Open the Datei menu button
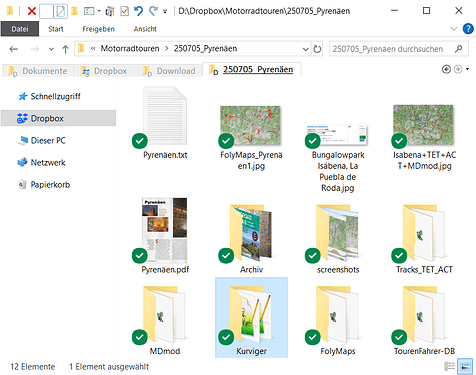This screenshot has width=476, height=375. [20, 29]
